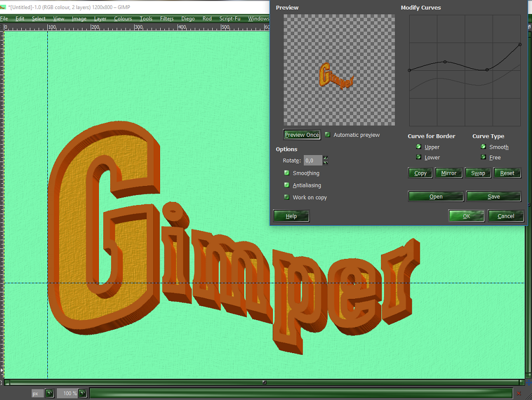Image resolution: width=532 pixels, height=400 pixels.
Task: Click the Swap curves button
Action: 478,173
